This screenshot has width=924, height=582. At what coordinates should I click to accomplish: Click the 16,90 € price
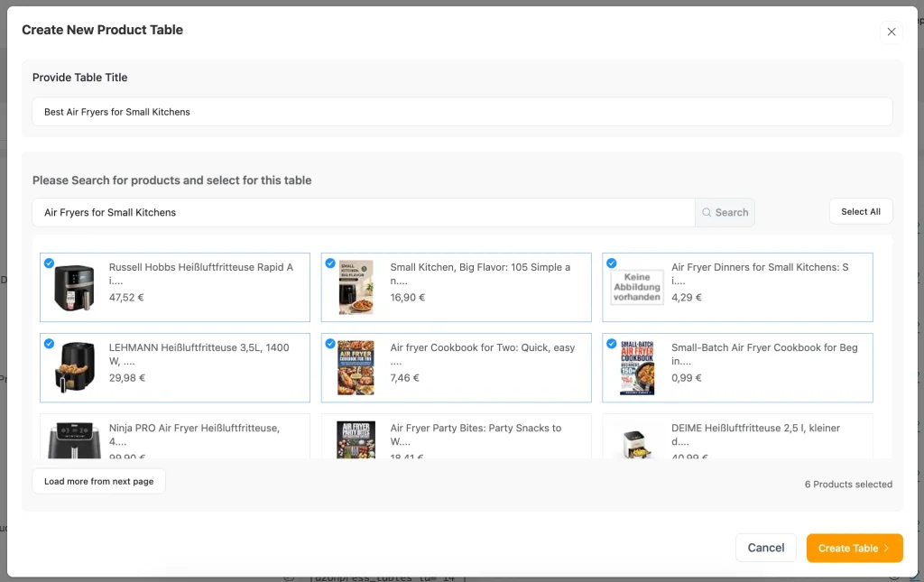coord(407,298)
